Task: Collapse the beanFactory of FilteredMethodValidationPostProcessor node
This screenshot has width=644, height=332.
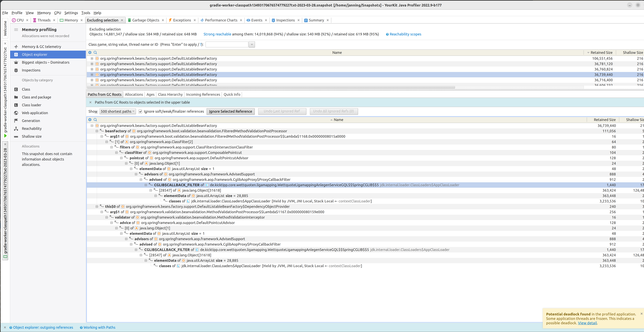Action: (x=97, y=131)
